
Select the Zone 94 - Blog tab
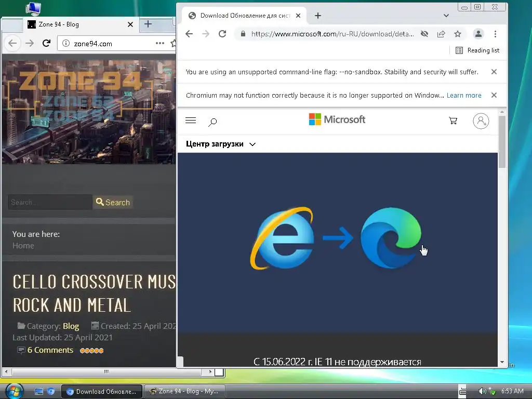(79, 24)
